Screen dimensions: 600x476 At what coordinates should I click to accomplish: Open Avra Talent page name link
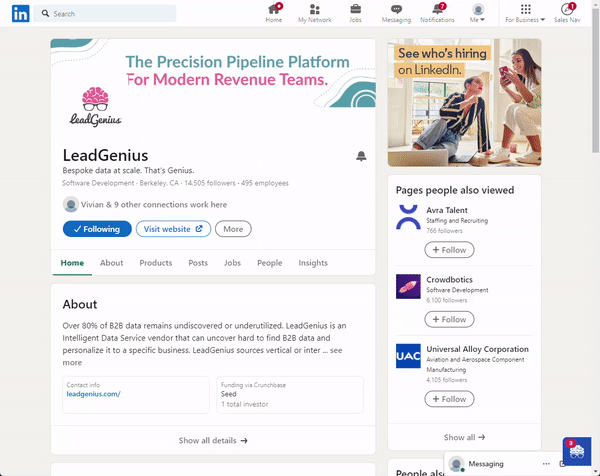click(447, 210)
